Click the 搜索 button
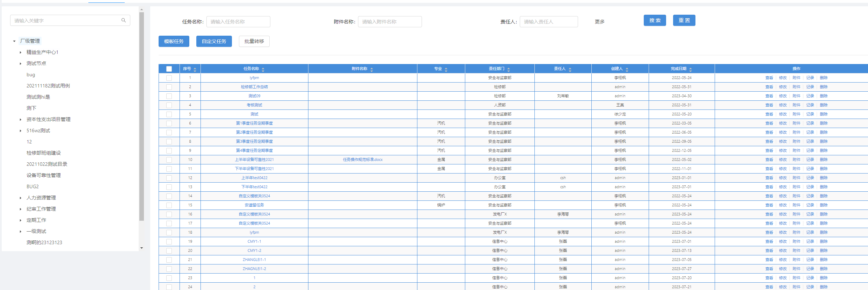Viewport: 868px width, 290px height. click(655, 20)
